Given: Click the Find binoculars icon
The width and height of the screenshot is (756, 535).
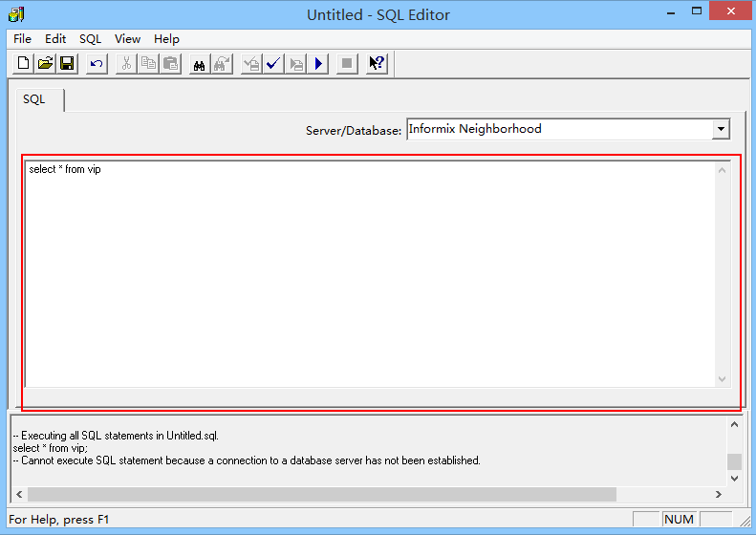Looking at the screenshot, I should tap(200, 64).
